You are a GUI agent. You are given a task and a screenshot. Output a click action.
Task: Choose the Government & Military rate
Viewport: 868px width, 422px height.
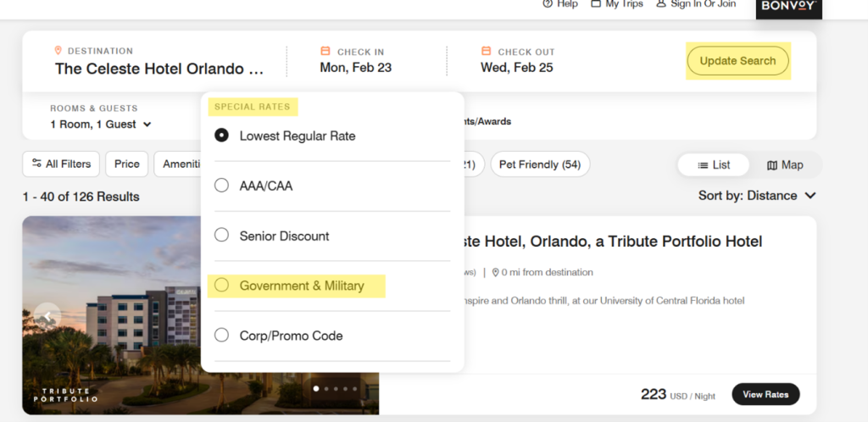[x=222, y=286]
